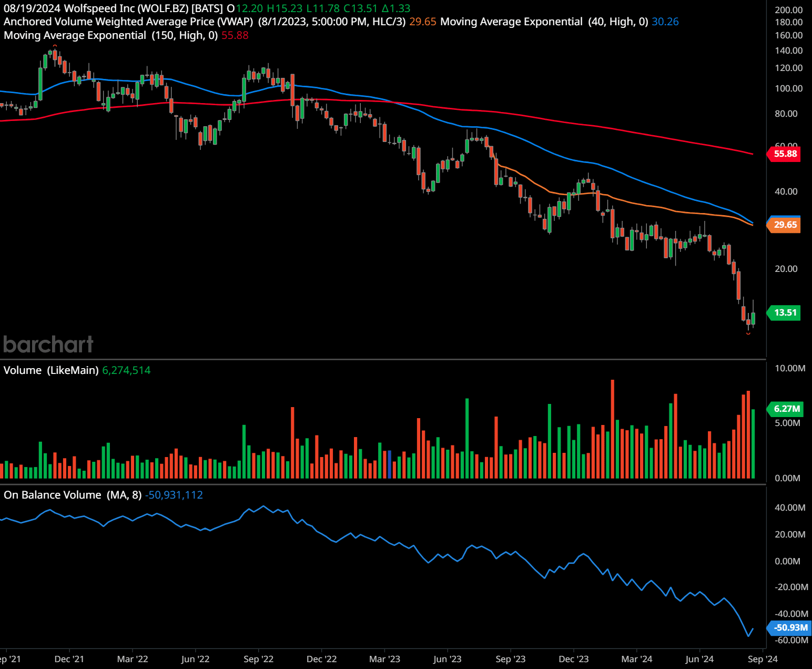Click the 29.65 VWAP value in header
Image resolution: width=812 pixels, height=669 pixels.
pyautogui.click(x=423, y=22)
